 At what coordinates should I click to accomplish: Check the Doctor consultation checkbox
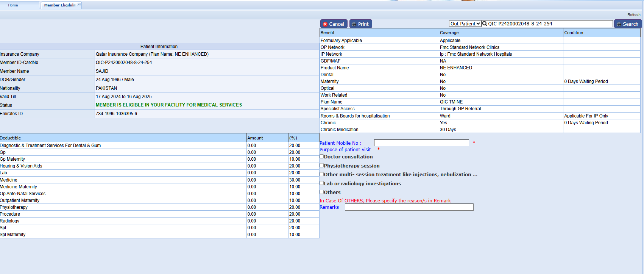point(322,156)
